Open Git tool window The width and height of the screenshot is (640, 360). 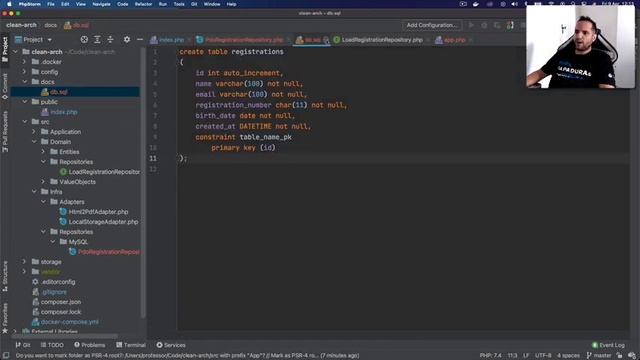click(x=23, y=345)
